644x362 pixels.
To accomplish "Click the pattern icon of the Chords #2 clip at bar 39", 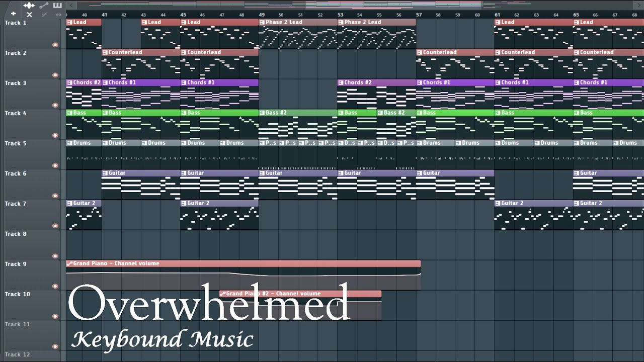I will click(x=69, y=82).
